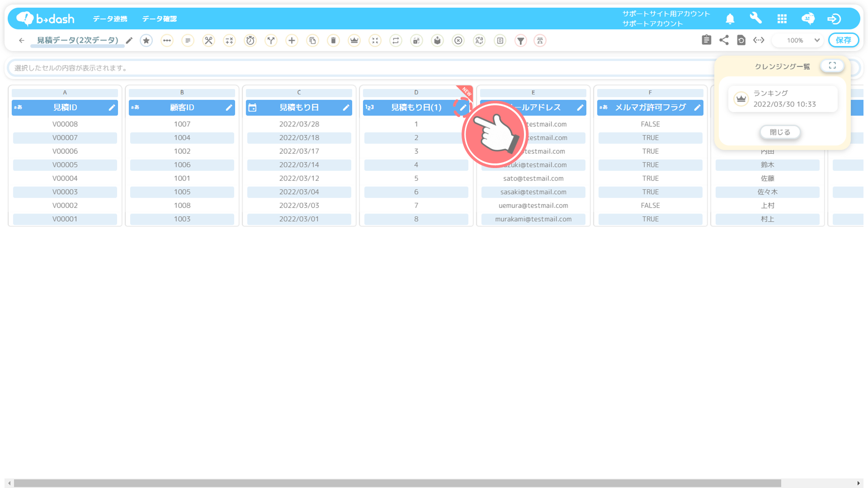This screenshot has height=488, width=868.
Task: Open the 100% zoom dropdown
Action: pos(799,40)
